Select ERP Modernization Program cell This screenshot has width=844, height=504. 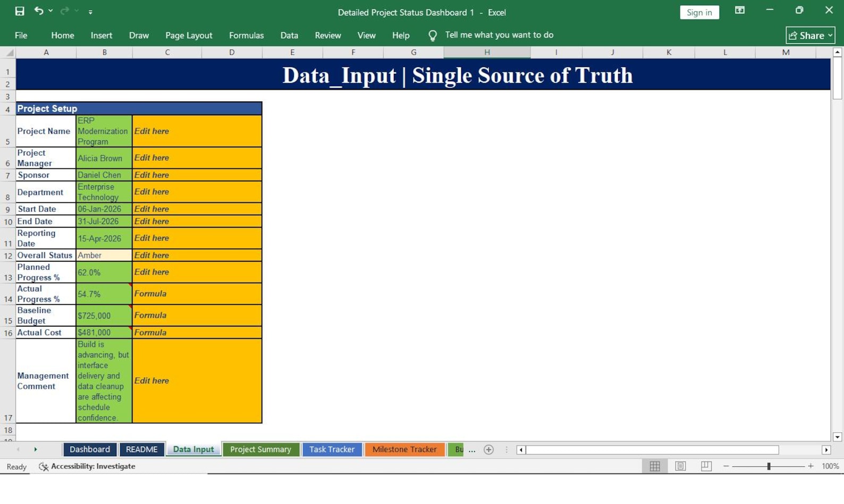coord(104,131)
